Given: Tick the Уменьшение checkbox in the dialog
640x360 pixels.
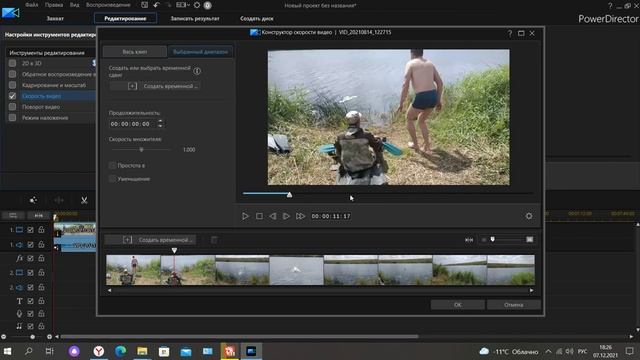Looking at the screenshot, I should pyautogui.click(x=112, y=179).
